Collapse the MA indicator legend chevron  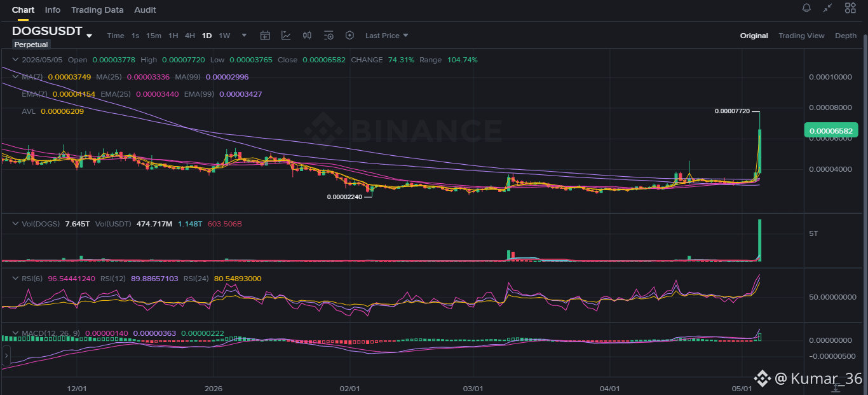click(15, 77)
